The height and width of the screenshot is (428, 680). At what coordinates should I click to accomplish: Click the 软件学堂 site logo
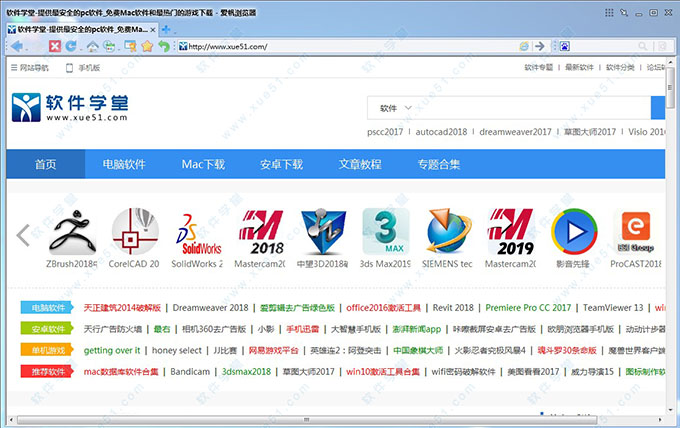[x=70, y=107]
